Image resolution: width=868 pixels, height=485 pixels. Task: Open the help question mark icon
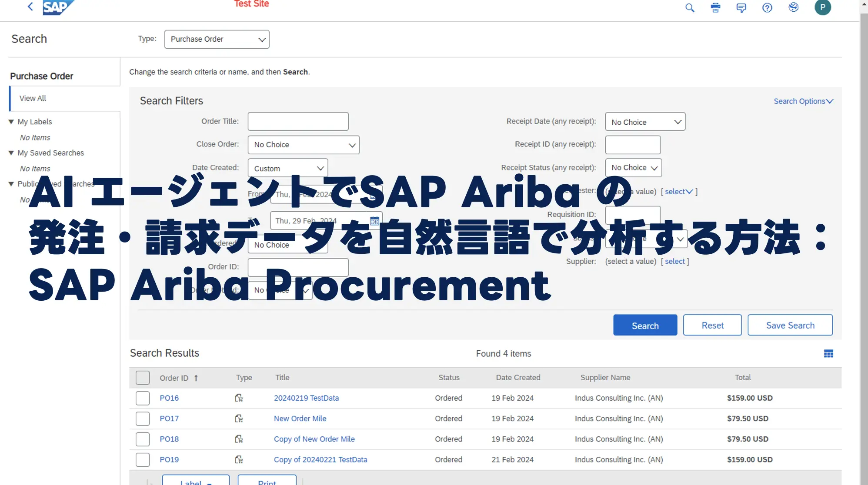[x=767, y=7]
